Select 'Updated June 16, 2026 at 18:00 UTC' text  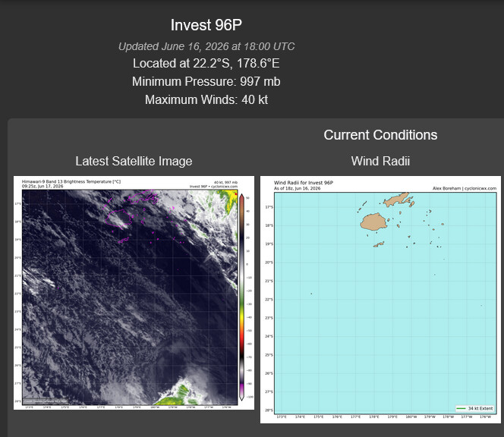[206, 46]
